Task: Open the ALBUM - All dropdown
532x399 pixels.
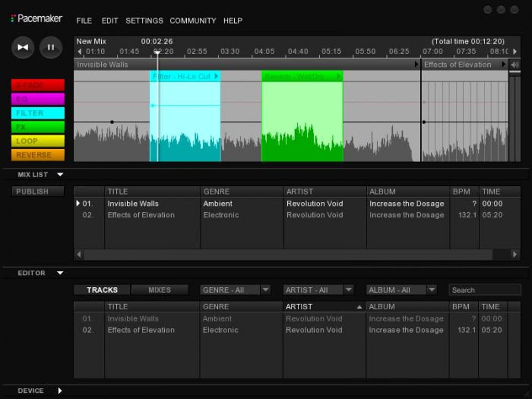Action: tap(402, 290)
